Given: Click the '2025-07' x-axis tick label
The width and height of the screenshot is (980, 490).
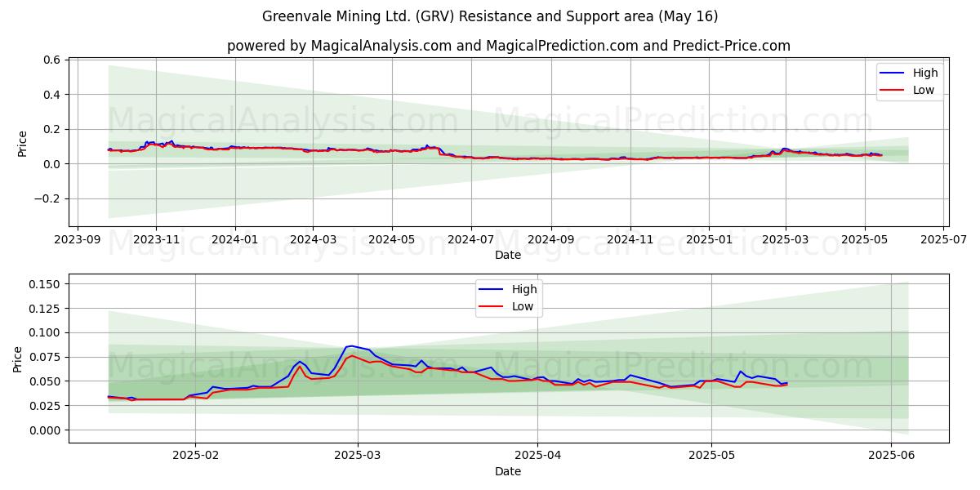Looking at the screenshot, I should 943,239.
